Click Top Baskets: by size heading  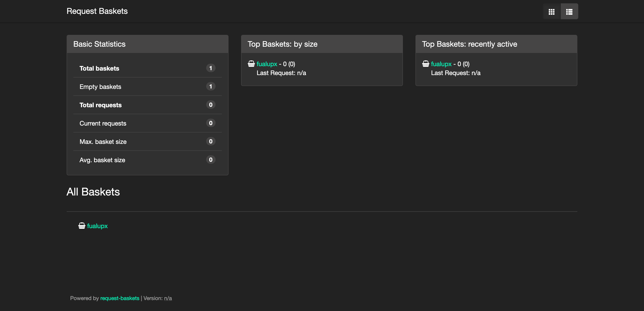[282, 44]
